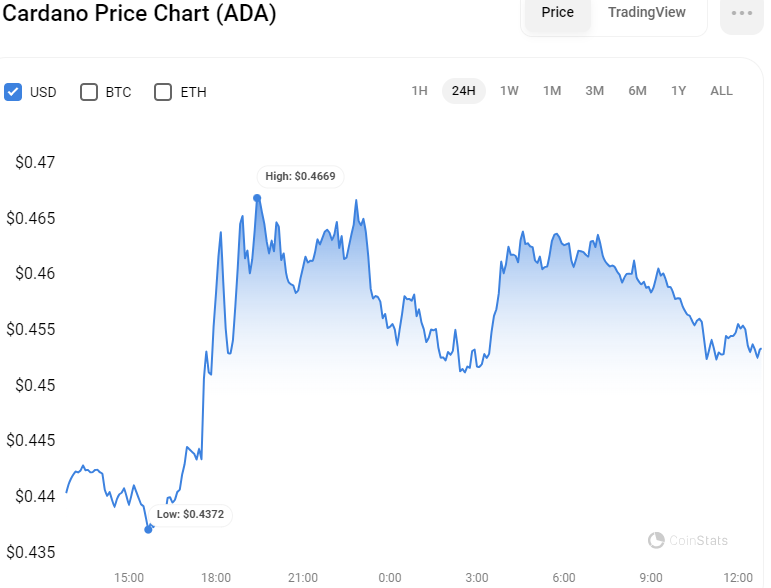771x588 pixels.
Task: Enable the BTC currency checkbox
Action: (x=89, y=92)
